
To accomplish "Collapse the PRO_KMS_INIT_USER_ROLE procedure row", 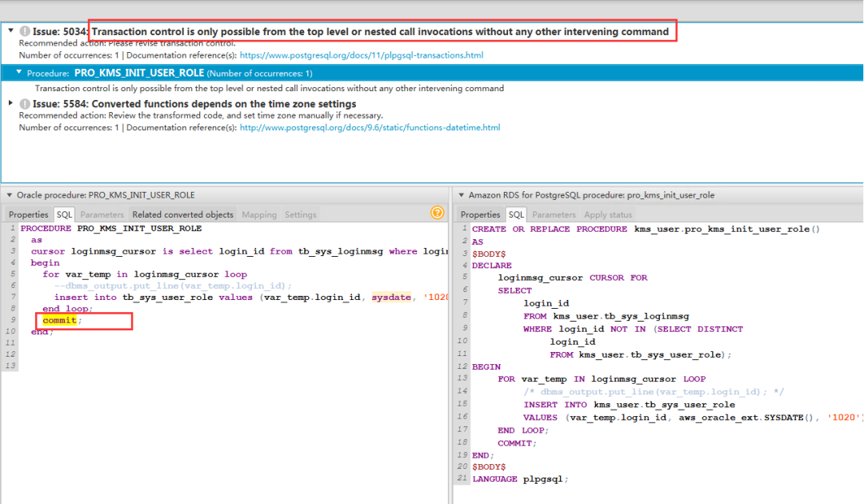I will point(19,73).
